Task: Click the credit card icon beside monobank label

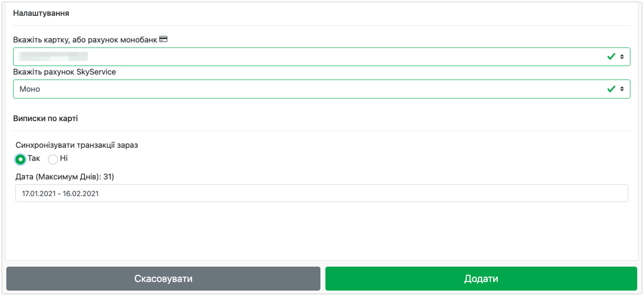Action: [163, 39]
